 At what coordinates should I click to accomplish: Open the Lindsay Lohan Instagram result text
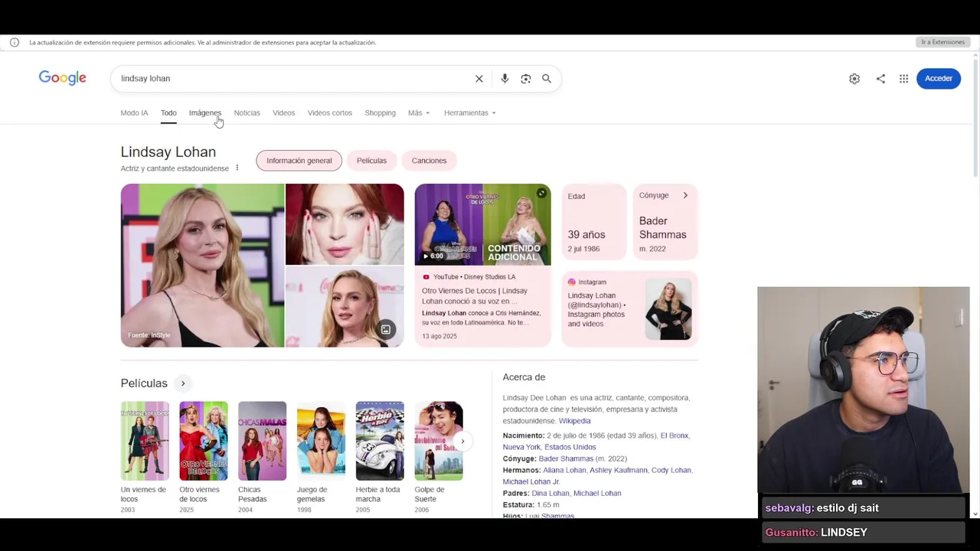click(597, 309)
